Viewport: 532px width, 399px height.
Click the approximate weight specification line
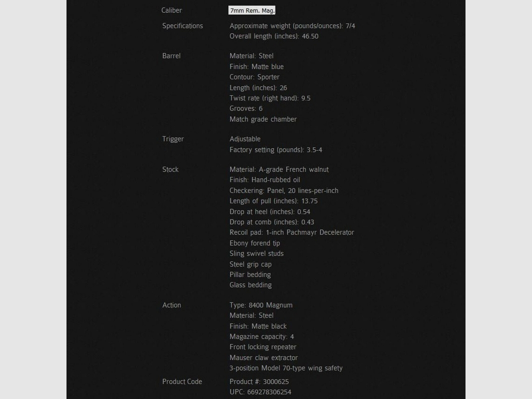click(292, 26)
